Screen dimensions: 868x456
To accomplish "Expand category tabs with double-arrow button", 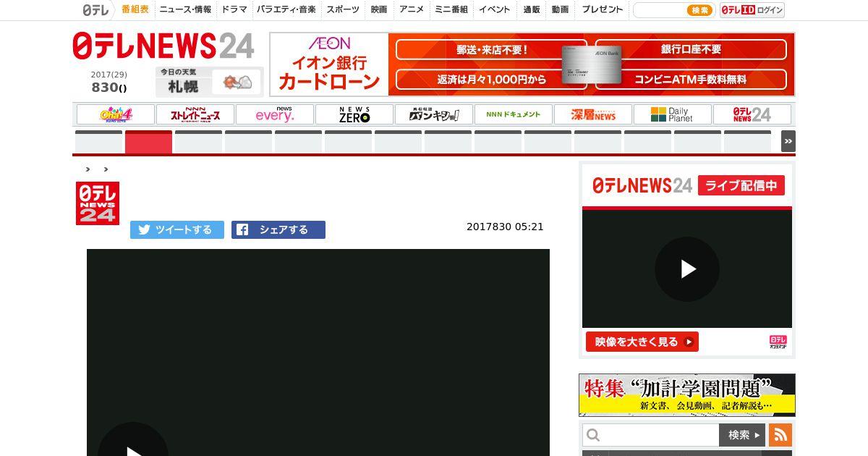I will pos(788,141).
